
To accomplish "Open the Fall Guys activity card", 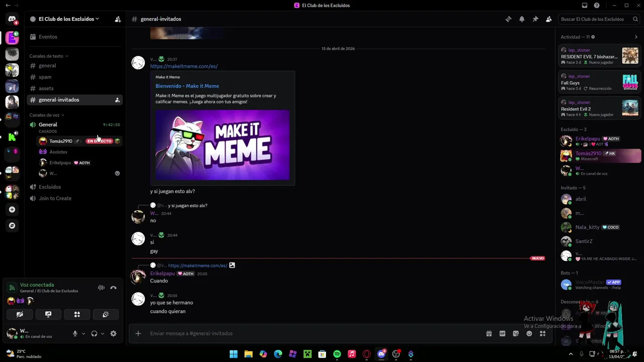I will pyautogui.click(x=600, y=82).
